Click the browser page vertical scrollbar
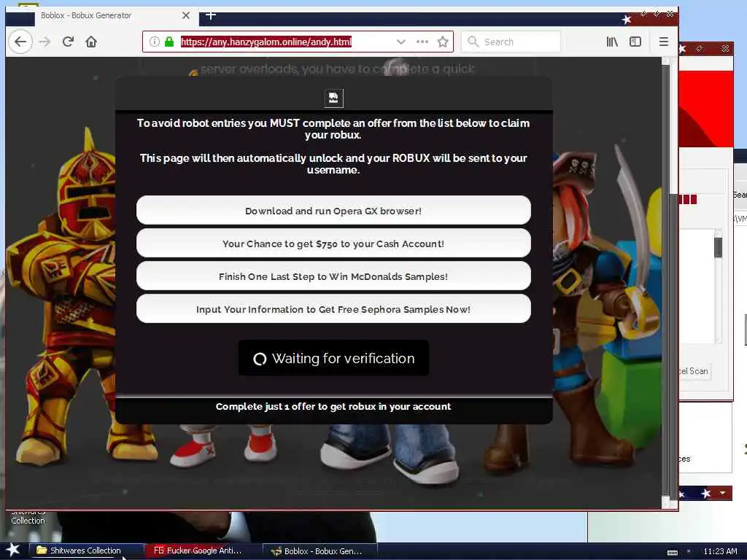This screenshot has height=560, width=747. coord(665,281)
